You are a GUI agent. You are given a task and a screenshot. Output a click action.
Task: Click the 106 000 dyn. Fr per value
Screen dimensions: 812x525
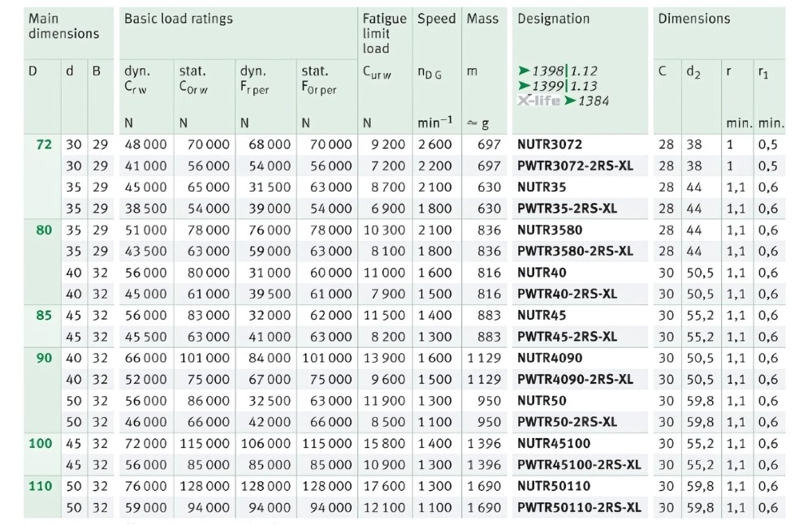[266, 444]
